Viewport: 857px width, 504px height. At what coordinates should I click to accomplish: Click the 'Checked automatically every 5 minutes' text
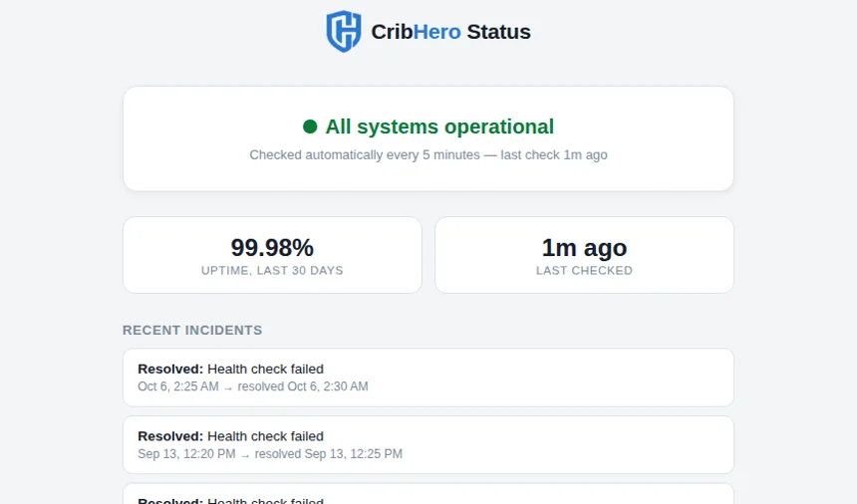pyautogui.click(x=365, y=155)
